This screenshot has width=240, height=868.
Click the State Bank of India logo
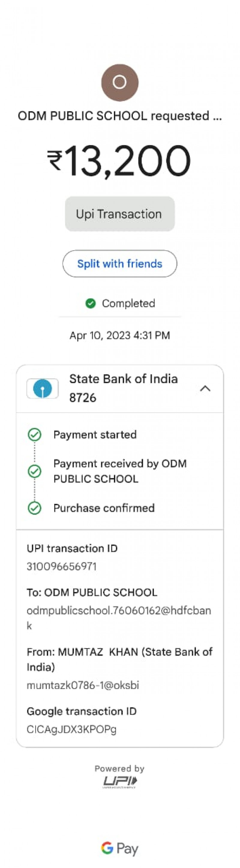pos(43,388)
